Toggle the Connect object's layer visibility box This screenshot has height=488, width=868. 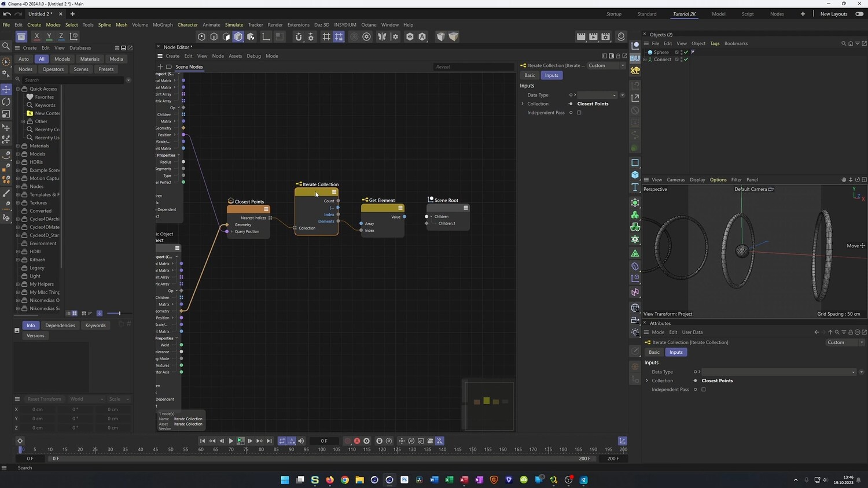(x=676, y=60)
